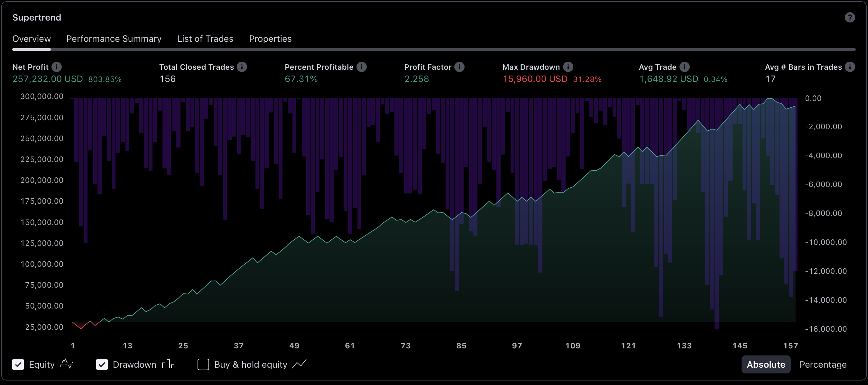Click info icon beside Total Closed Trades

pyautogui.click(x=242, y=67)
